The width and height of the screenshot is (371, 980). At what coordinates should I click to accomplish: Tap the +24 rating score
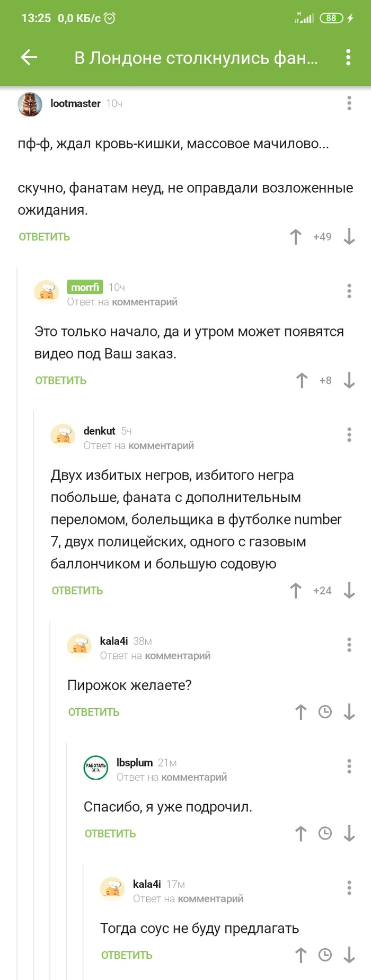(x=321, y=591)
